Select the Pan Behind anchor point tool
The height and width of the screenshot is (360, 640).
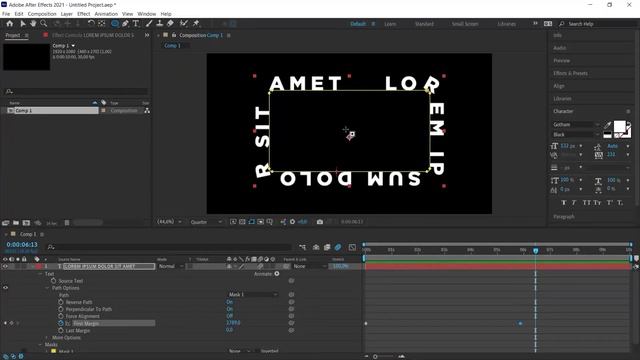pyautogui.click(x=102, y=24)
